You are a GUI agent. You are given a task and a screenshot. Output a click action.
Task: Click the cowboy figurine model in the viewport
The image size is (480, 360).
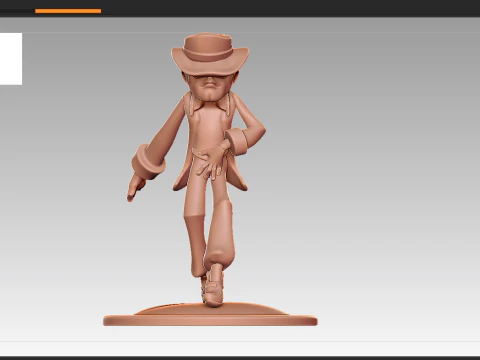(x=210, y=179)
